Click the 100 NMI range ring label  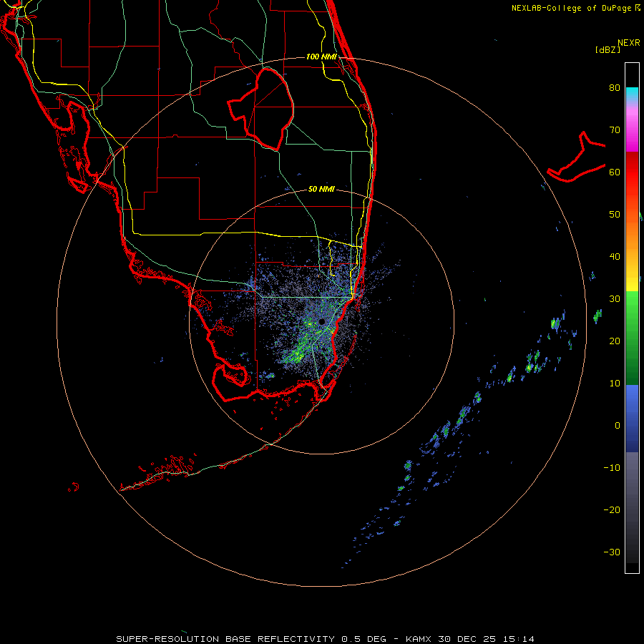[321, 57]
